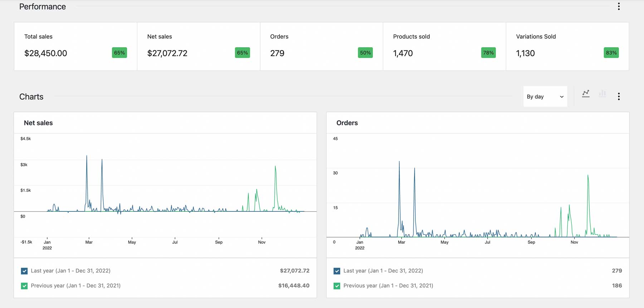This screenshot has height=308, width=644.
Task: Toggle Previous year checkbox in Orders chart
Action: coord(337,286)
